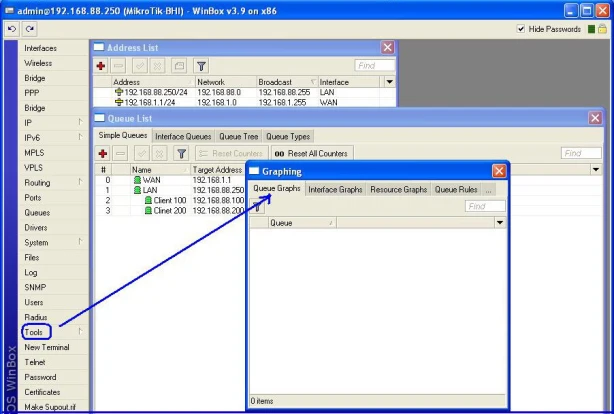Viewport: 614px width, 414px height.
Task: Click the remove minus button in Queue List
Action: pos(121,154)
